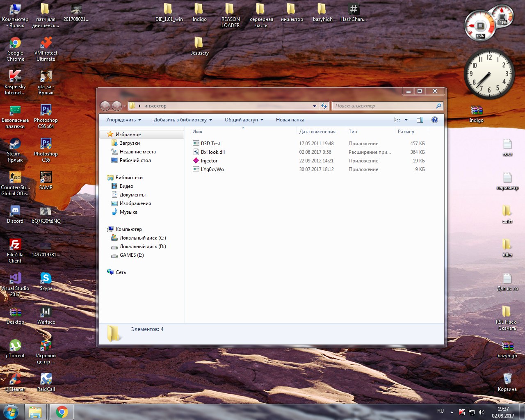The height and width of the screenshot is (420, 525).
Task: Expand the Упорядочить dropdown menu
Action: (123, 120)
